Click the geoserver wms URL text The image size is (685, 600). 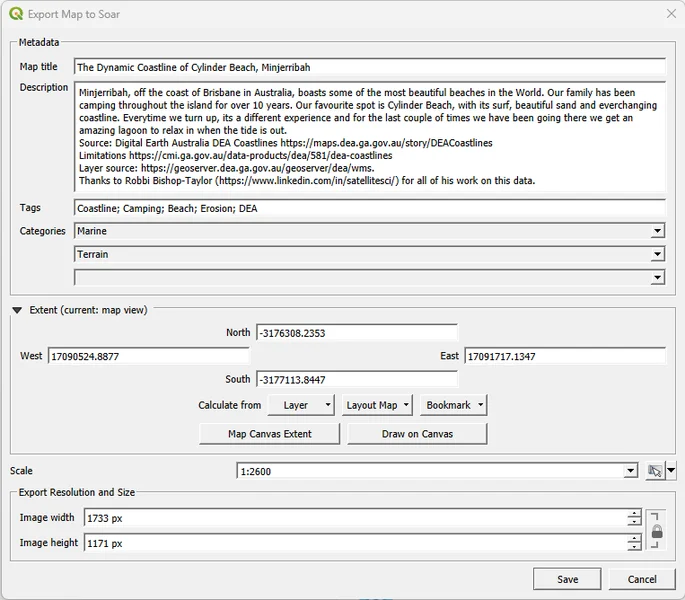[258, 168]
